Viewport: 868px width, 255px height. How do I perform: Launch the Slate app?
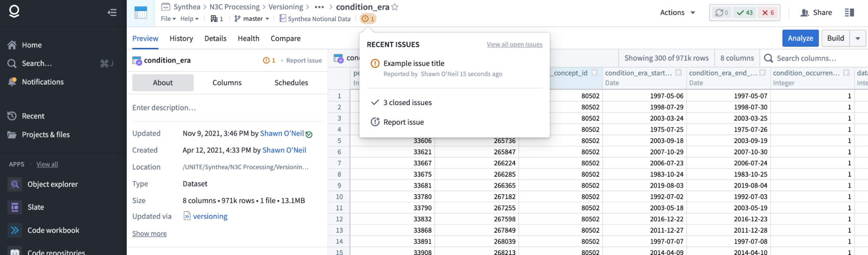coord(36,207)
